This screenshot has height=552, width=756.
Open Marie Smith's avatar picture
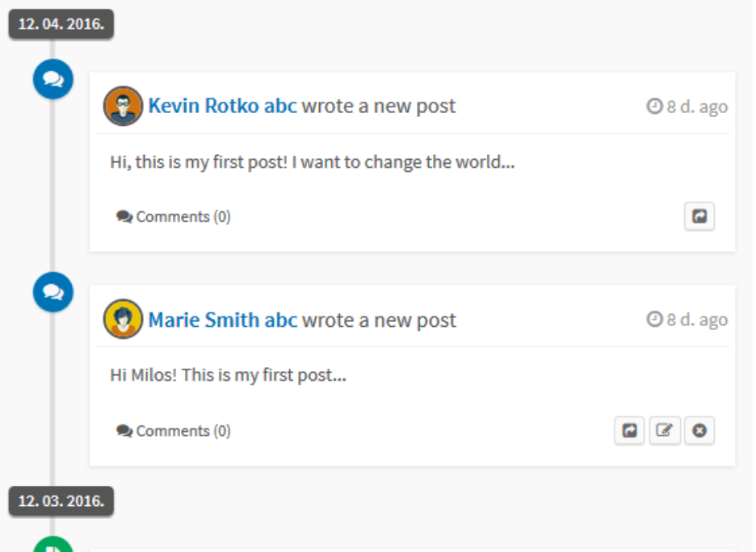(x=123, y=320)
